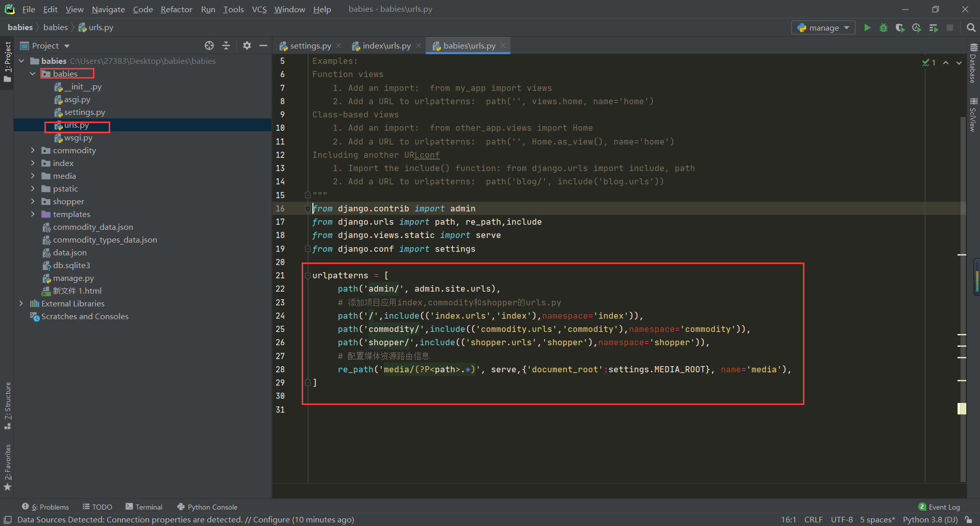Open the Terminal tool window
The width and height of the screenshot is (980, 526).
pos(144,507)
